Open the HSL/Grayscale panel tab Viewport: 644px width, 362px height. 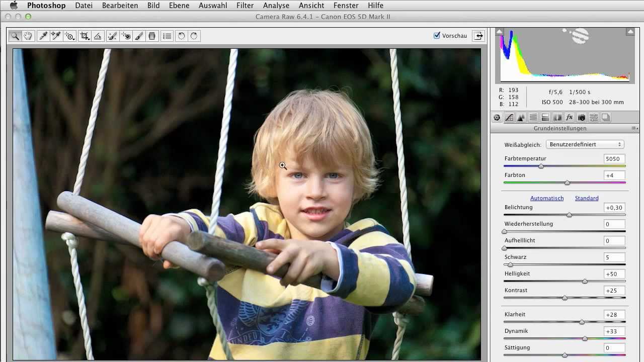(x=533, y=117)
